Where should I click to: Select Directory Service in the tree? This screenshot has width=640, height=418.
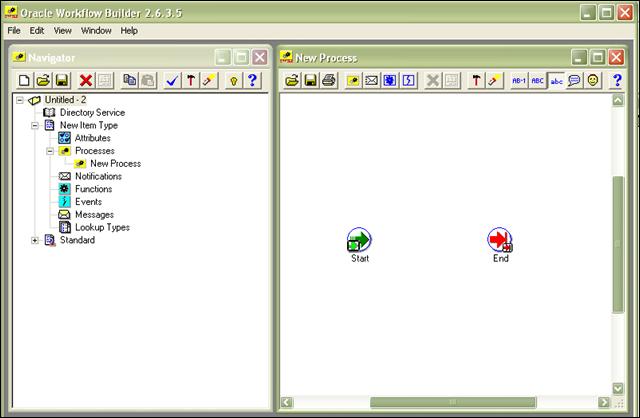click(x=92, y=113)
